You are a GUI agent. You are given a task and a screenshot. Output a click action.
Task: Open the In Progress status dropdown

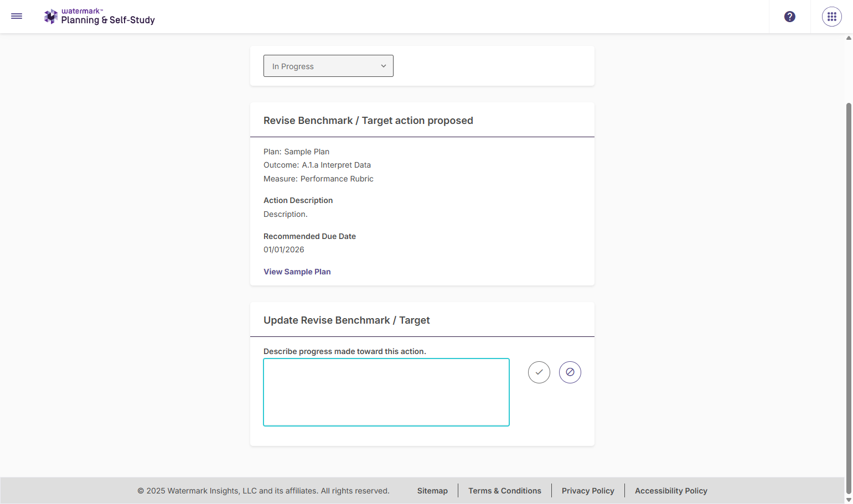pos(328,66)
